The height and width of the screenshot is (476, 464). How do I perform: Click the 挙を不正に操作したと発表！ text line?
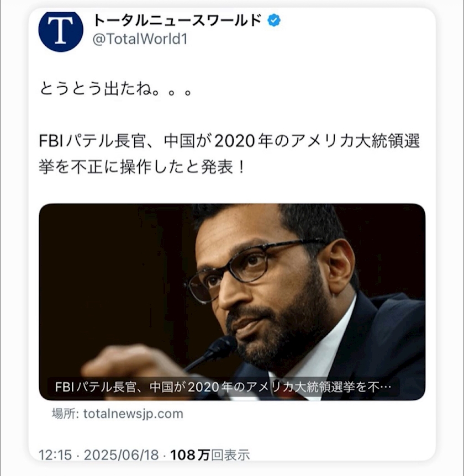[x=142, y=167]
